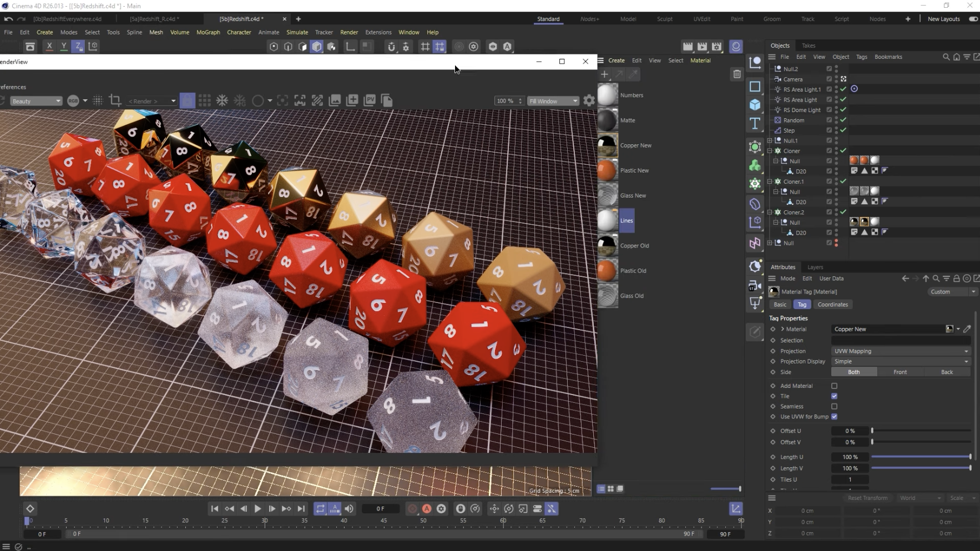
Task: Select the Glass New material thumbnail
Action: point(607,195)
